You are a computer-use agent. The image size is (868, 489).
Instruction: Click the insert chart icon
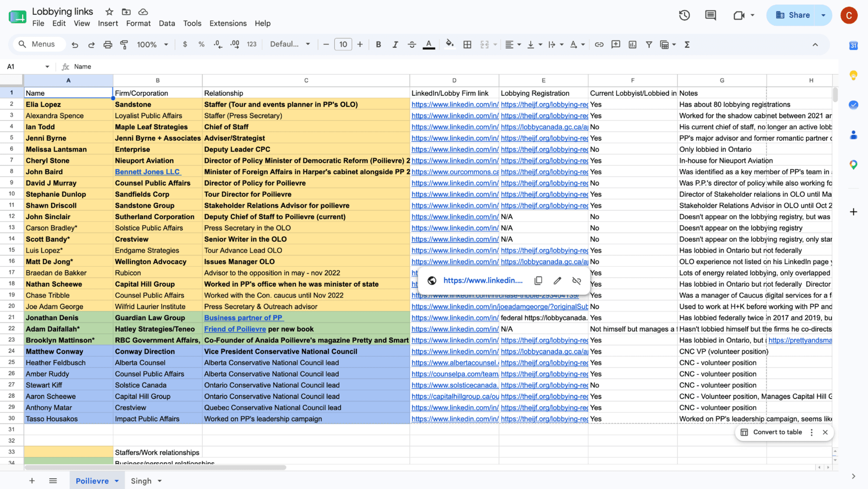tap(632, 44)
